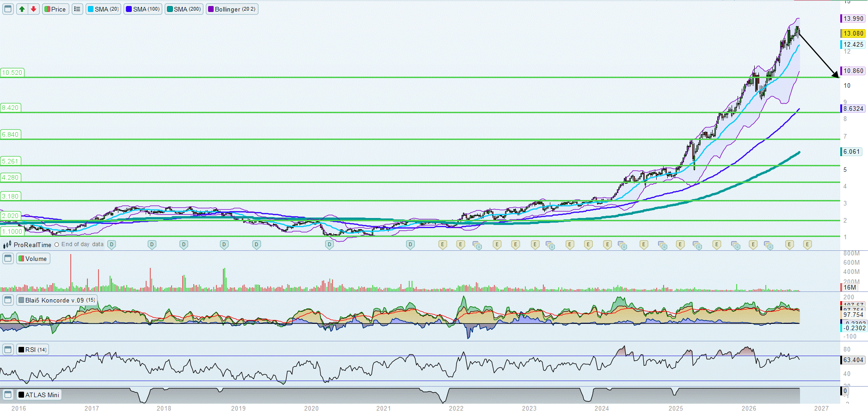Image resolution: width=868 pixels, height=412 pixels.
Task: Click the Volume panel window icon
Action: point(8,259)
